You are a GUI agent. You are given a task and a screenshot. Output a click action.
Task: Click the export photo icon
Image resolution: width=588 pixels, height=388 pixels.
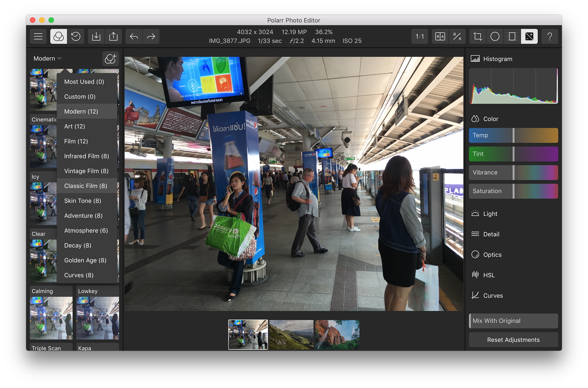pos(114,36)
